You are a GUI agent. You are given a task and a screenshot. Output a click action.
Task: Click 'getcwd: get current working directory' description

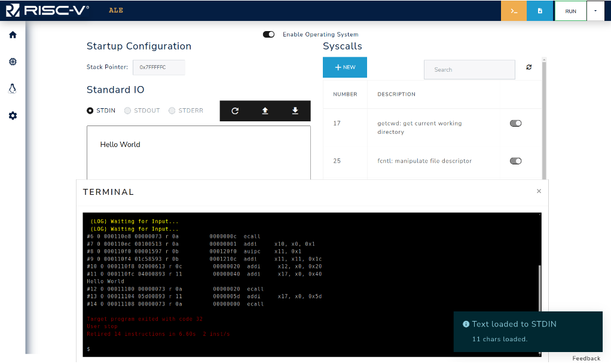click(x=420, y=128)
